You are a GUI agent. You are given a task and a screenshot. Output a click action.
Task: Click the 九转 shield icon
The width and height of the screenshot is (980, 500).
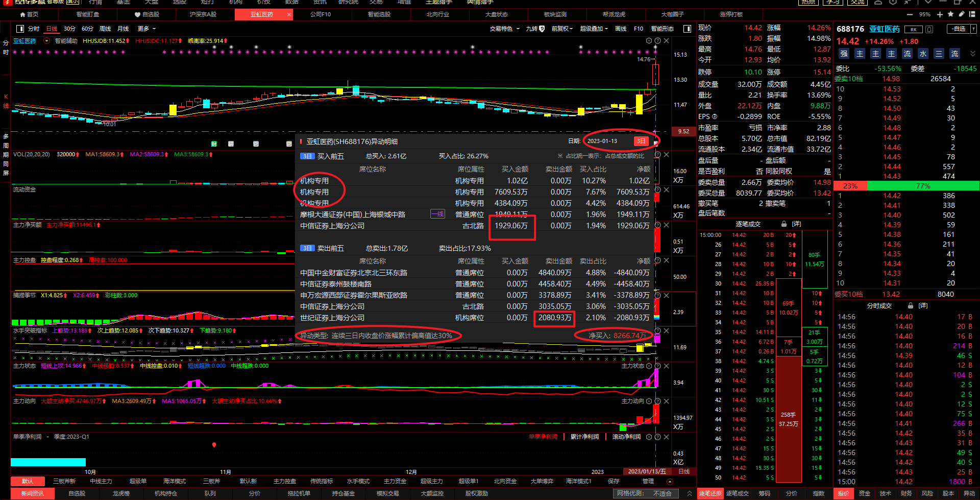tap(542, 29)
